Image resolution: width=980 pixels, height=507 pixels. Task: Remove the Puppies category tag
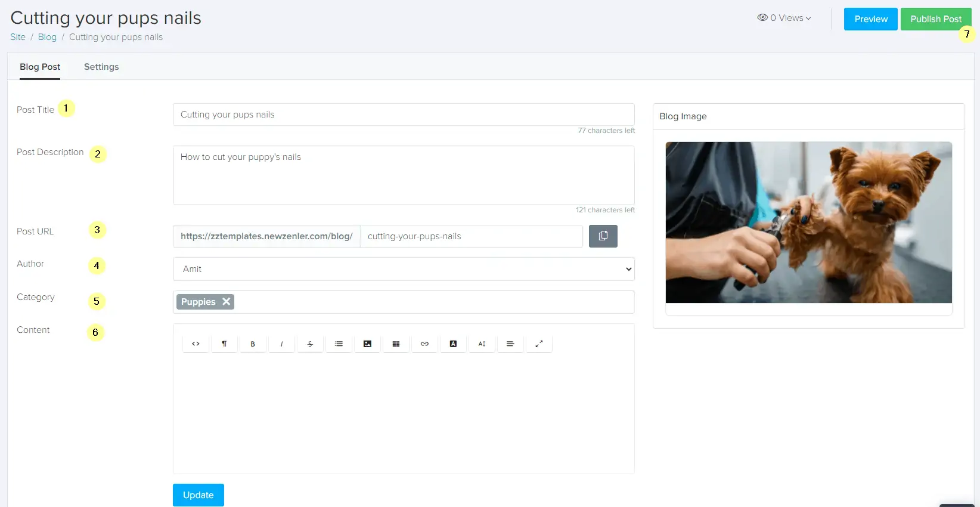227,302
